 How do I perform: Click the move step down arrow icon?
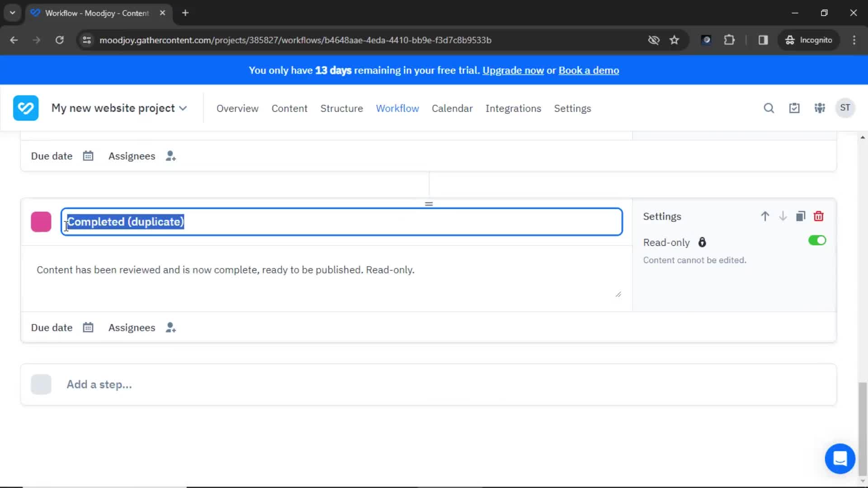[783, 216]
